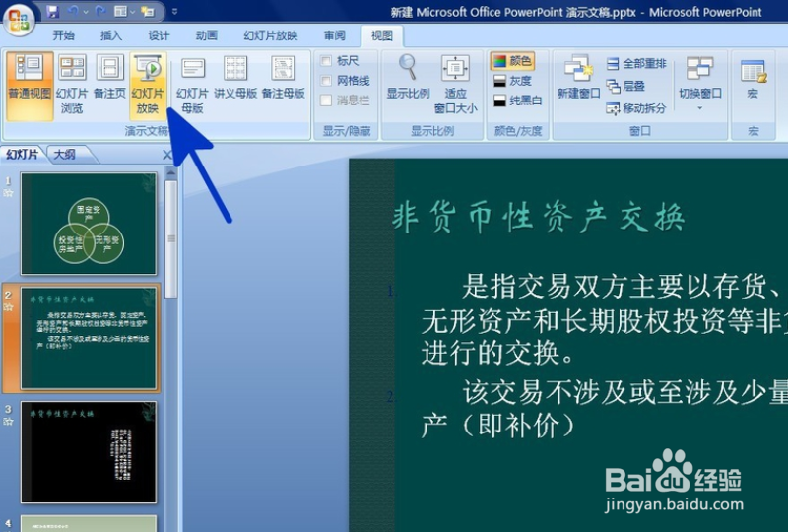The width and height of the screenshot is (788, 532).
Task: Redo the action in the quick toolbar
Action: (x=99, y=11)
